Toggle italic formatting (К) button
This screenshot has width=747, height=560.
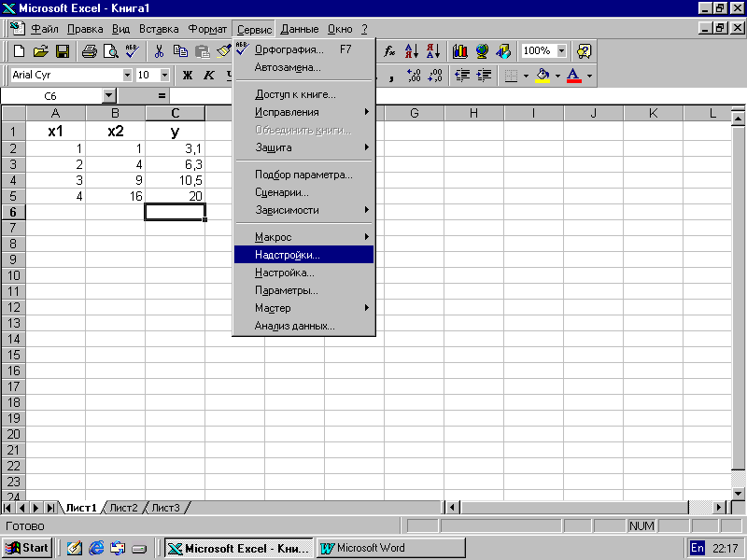coord(208,75)
